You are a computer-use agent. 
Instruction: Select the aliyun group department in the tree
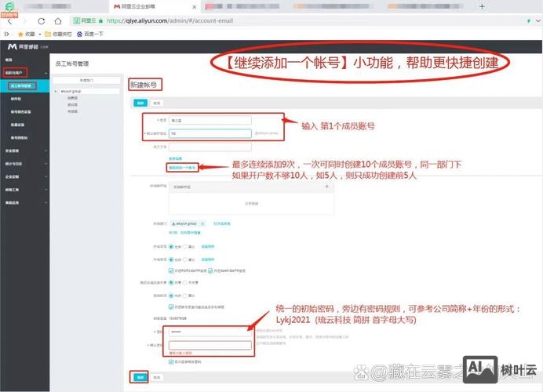click(x=71, y=92)
